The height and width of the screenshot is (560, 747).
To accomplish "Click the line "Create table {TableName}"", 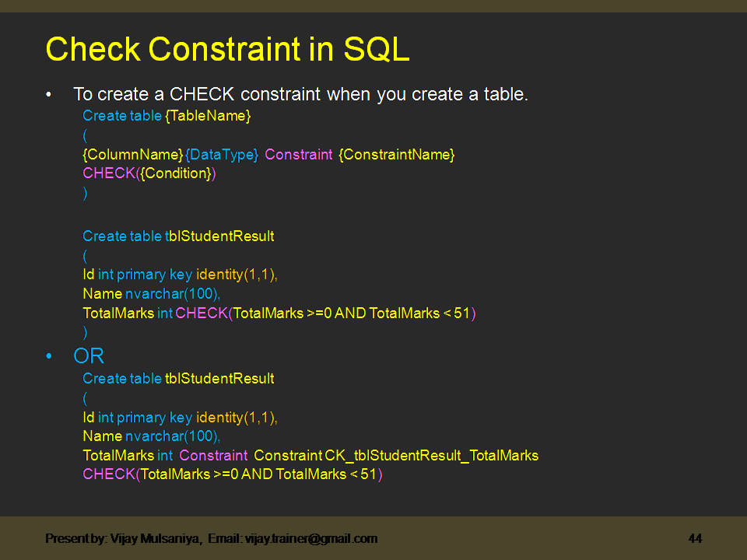I will (x=167, y=116).
